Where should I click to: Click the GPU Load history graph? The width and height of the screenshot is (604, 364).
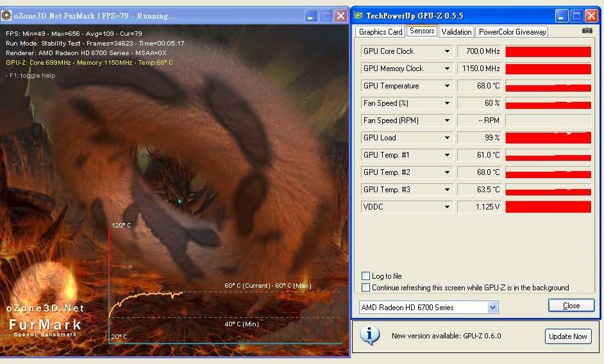click(548, 138)
